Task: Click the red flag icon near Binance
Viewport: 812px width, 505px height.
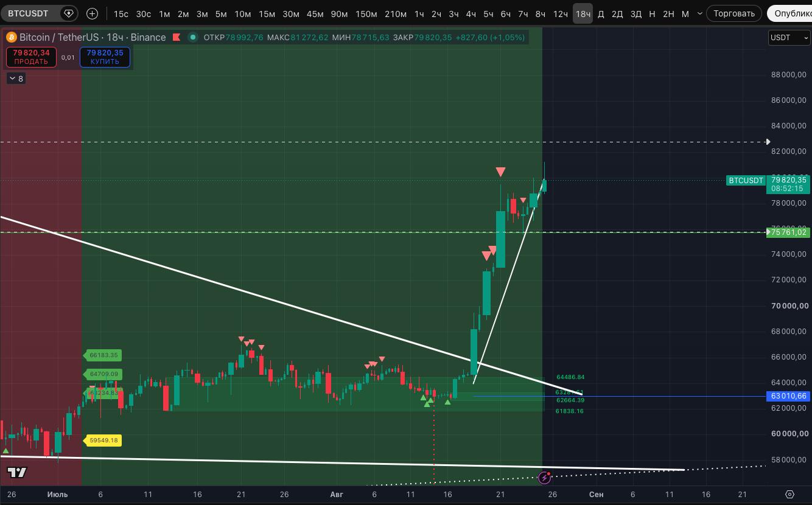Action: point(177,37)
